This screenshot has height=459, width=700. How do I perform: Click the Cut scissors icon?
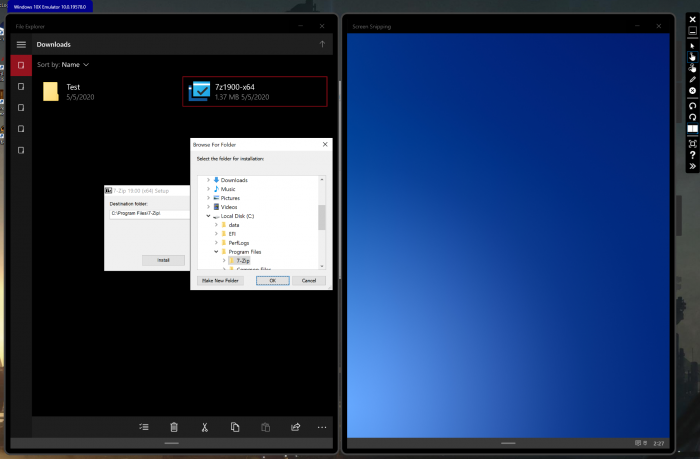[x=204, y=427]
